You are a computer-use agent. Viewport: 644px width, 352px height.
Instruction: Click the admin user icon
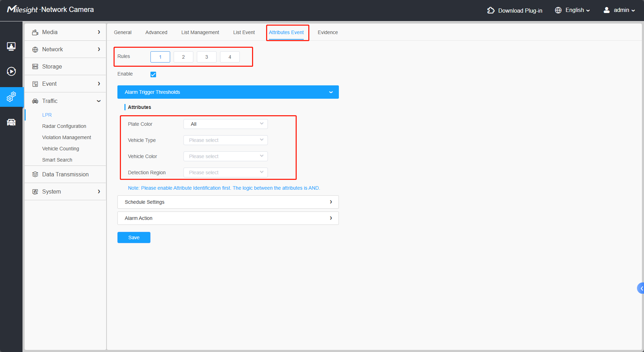[606, 10]
